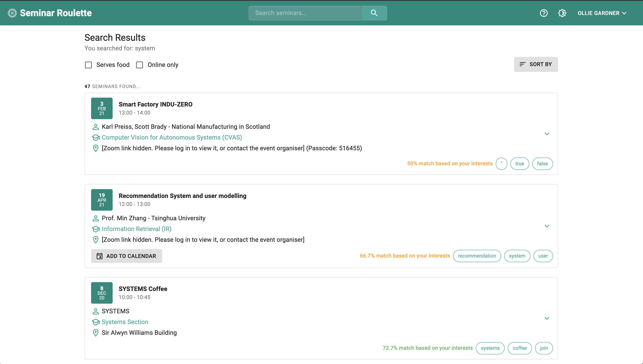Click graduation cap icon beside Information Retrieval
The image size is (643, 364).
[96, 229]
